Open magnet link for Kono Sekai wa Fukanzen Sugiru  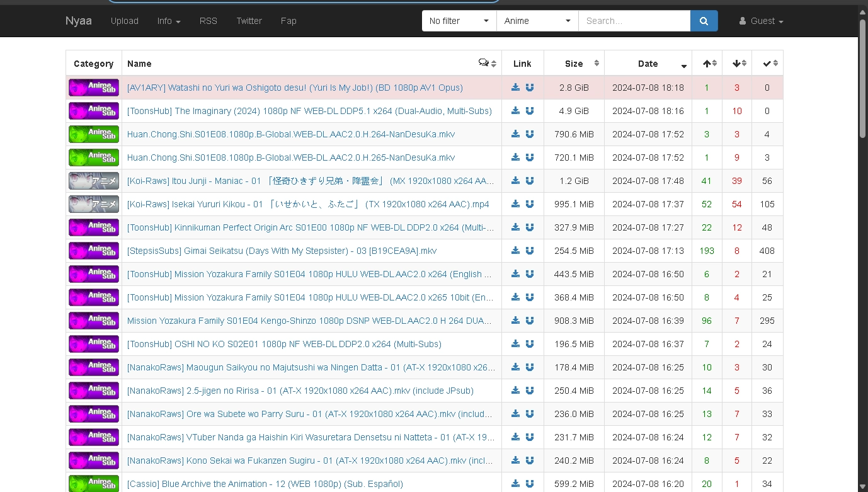tap(530, 461)
